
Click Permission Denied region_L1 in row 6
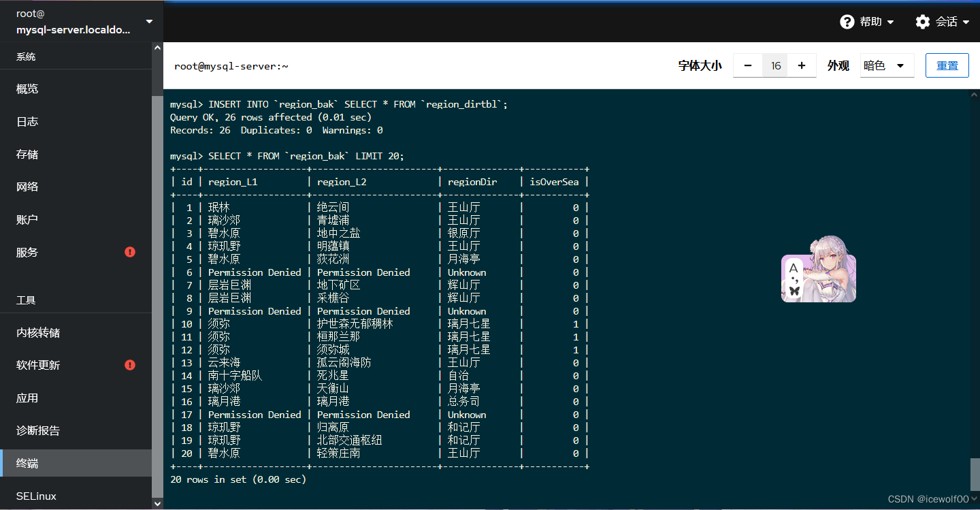click(x=255, y=272)
